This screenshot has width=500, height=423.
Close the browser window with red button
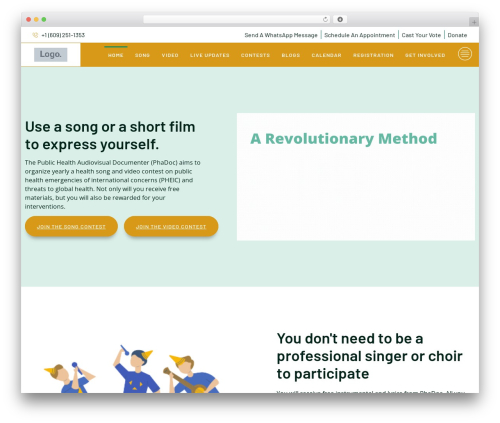click(x=29, y=19)
